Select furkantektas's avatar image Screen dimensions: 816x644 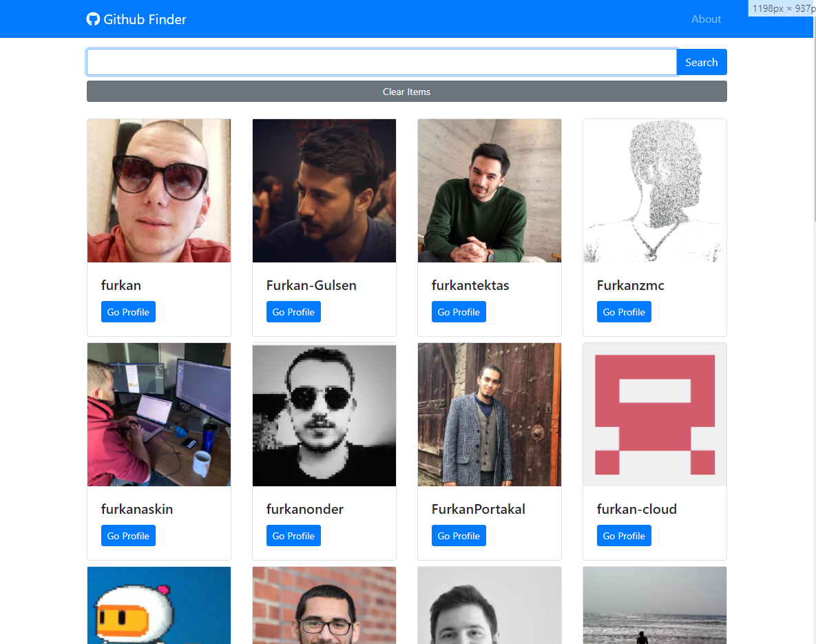pyautogui.click(x=489, y=190)
